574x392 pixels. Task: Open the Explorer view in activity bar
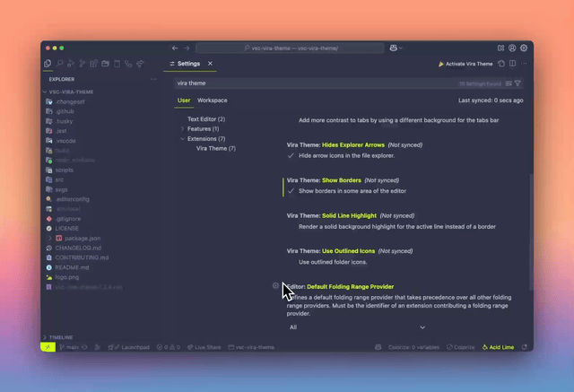click(x=48, y=64)
